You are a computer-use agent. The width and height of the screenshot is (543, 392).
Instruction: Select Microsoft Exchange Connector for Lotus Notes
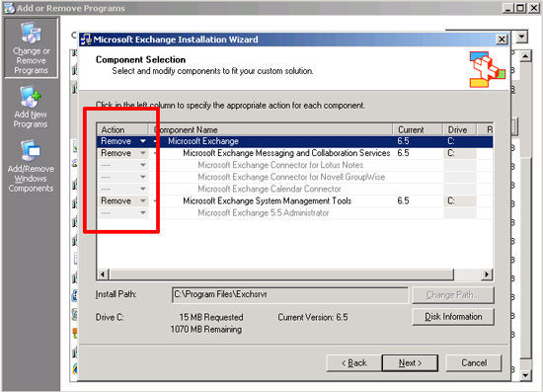point(280,165)
